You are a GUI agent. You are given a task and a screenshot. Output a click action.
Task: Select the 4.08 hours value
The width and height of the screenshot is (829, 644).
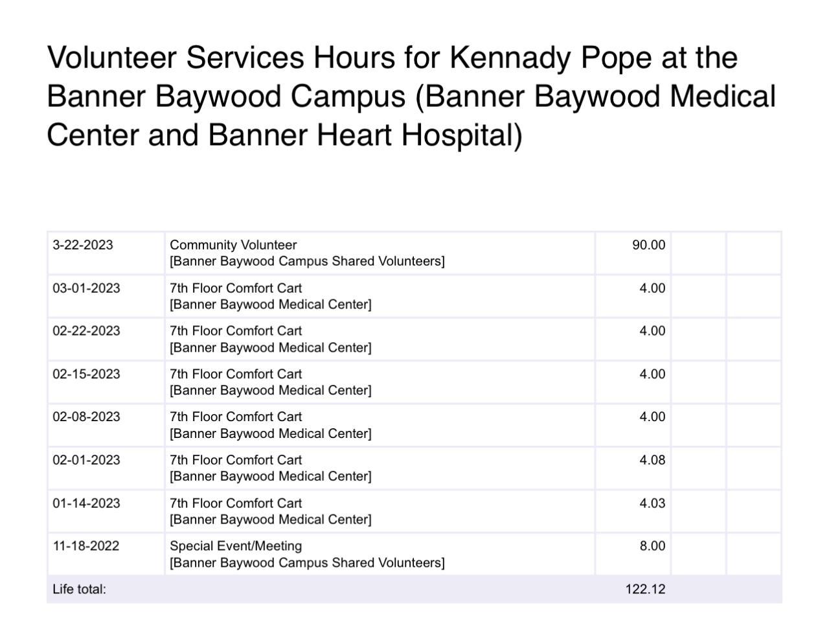coord(652,460)
